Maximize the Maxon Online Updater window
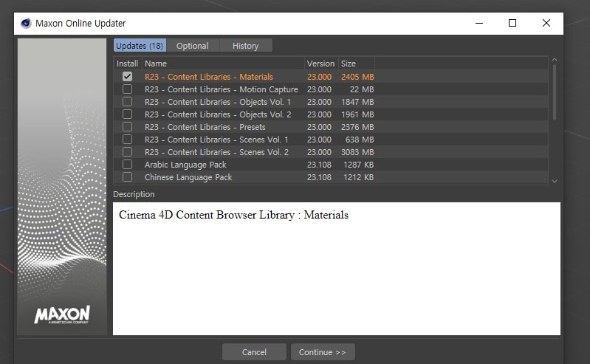 coord(512,24)
